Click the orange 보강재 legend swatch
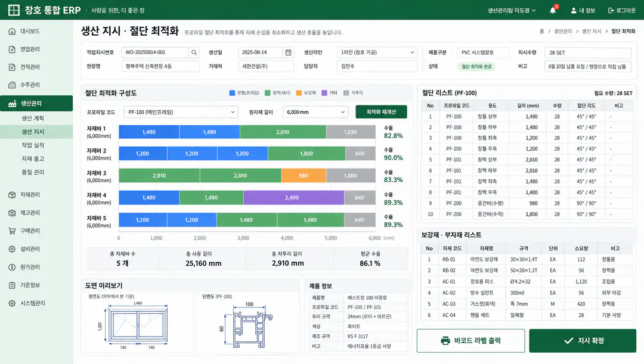Image resolution: width=644 pixels, height=364 pixels. [299, 93]
